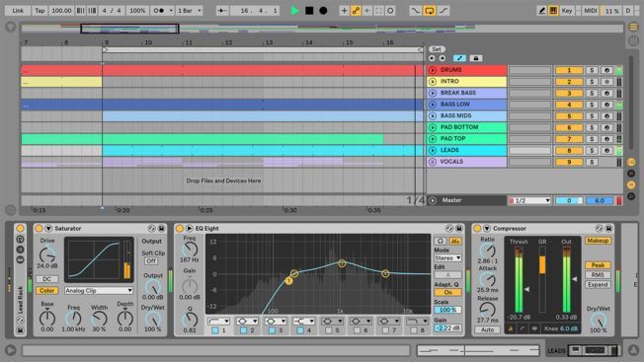Arm the Arrangement Record button
Image resolution: width=644 pixels, height=362 pixels.
pos(324,11)
